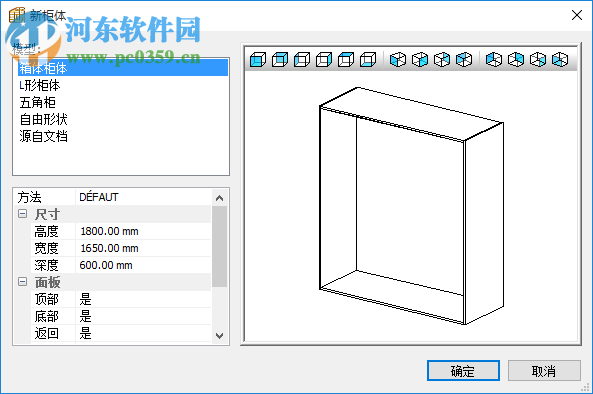Viewport: 593px width, 394px height.
Task: Click the properties scrollbar down arrow
Action: [x=219, y=335]
